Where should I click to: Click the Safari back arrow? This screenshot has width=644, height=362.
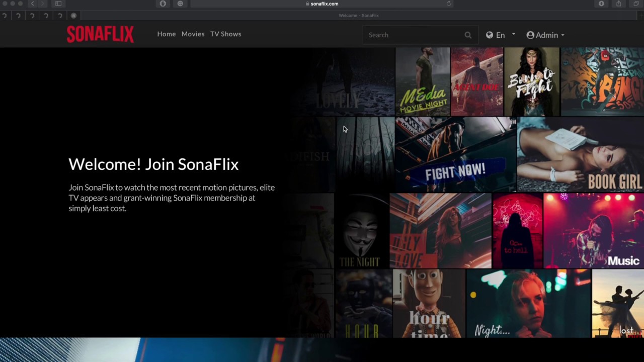pyautogui.click(x=32, y=4)
